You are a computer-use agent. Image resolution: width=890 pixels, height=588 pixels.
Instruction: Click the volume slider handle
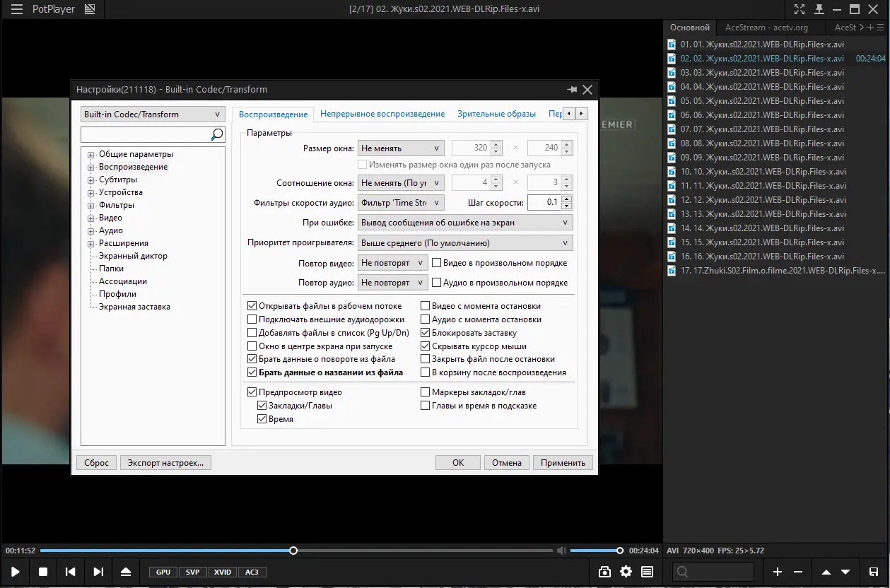(620, 551)
